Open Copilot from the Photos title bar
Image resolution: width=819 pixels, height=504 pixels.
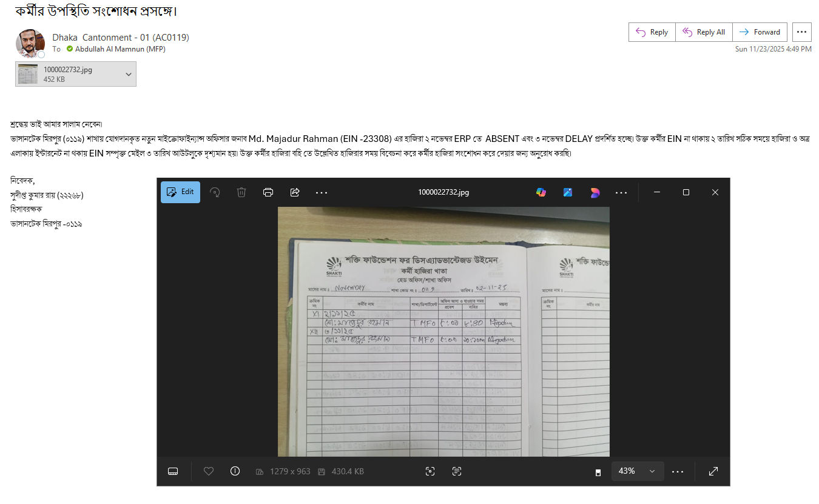541,192
